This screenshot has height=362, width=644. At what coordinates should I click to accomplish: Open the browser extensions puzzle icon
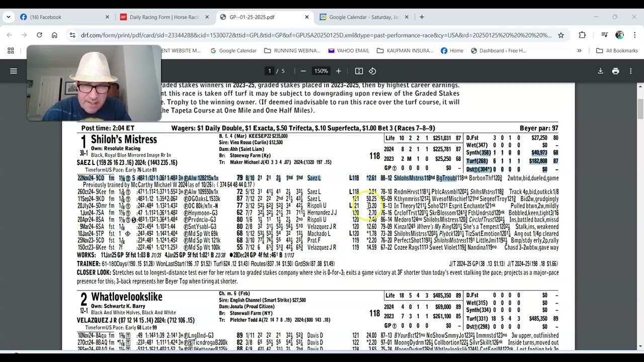[x=582, y=35]
